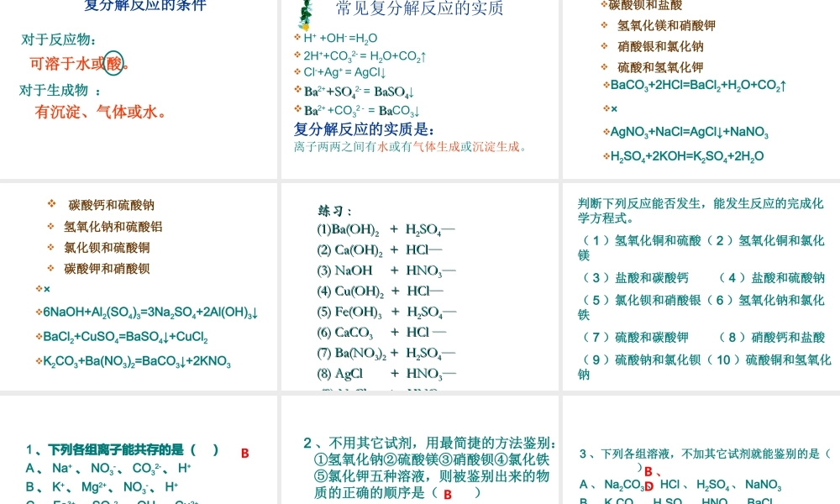840x504 pixels.
Task: Click the orange text 可溶于水或酸。
Action: tap(79, 64)
